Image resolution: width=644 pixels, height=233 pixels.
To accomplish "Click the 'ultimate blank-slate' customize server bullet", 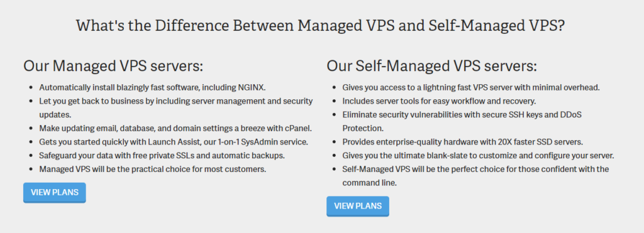I will [478, 156].
